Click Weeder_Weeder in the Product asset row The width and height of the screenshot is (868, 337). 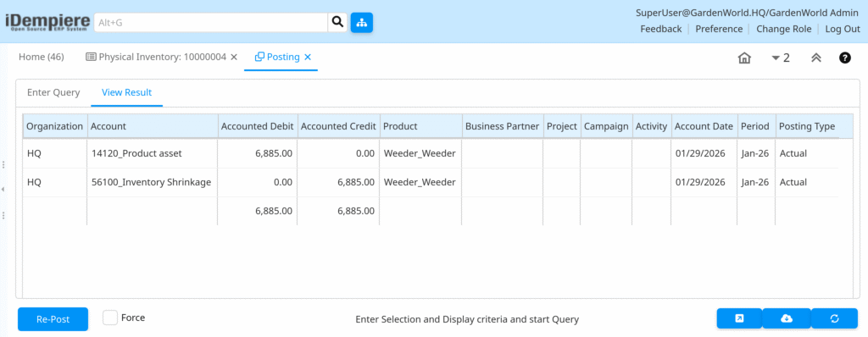coord(420,153)
